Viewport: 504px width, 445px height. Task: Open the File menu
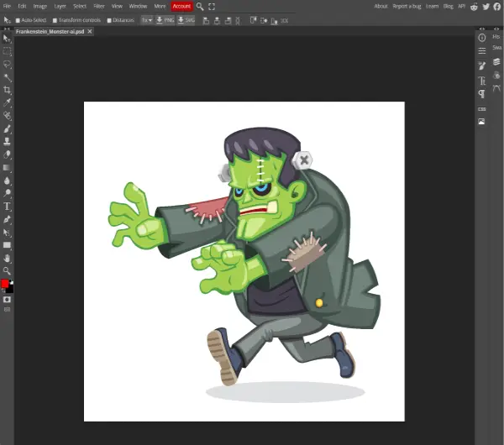[x=7, y=6]
